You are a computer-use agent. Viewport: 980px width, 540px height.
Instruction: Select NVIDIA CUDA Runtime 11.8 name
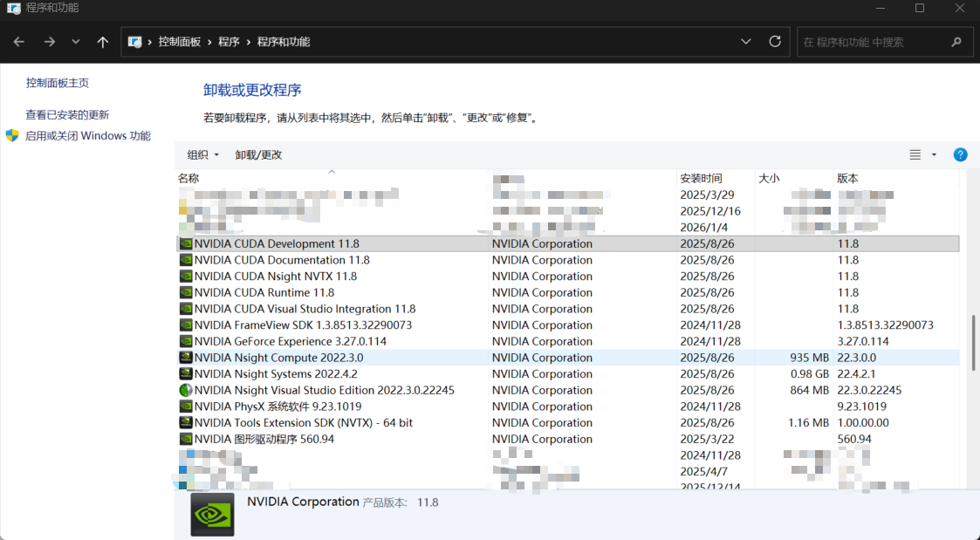(264, 292)
